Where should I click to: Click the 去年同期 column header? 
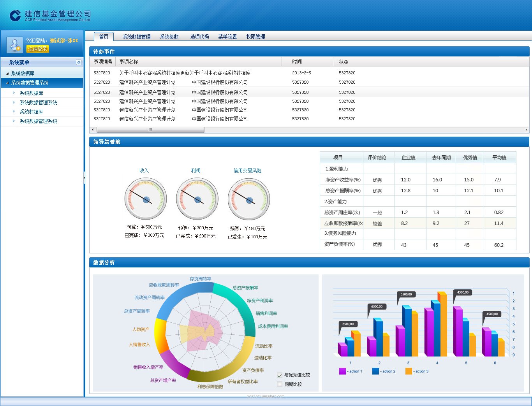pyautogui.click(x=441, y=158)
